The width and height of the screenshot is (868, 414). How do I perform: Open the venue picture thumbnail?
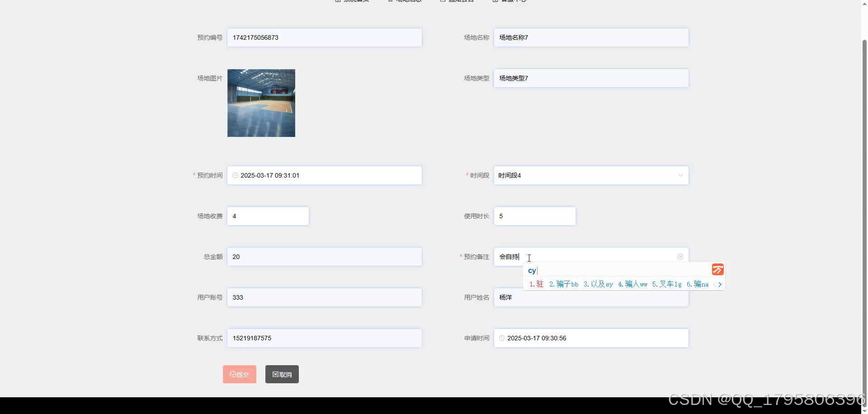coord(261,103)
